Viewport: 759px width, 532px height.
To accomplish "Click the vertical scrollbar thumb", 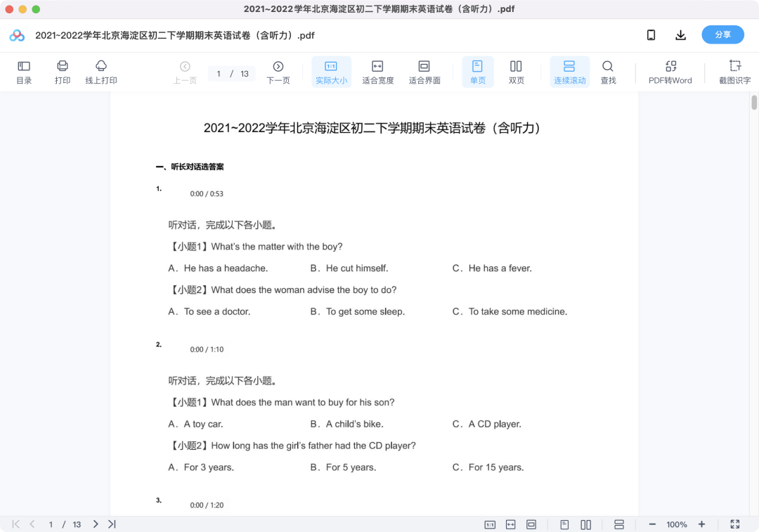I will [x=754, y=103].
